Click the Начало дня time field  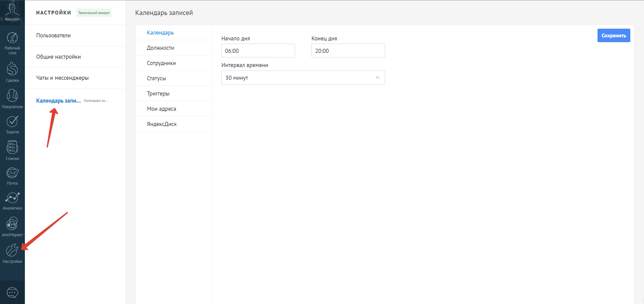coord(258,51)
